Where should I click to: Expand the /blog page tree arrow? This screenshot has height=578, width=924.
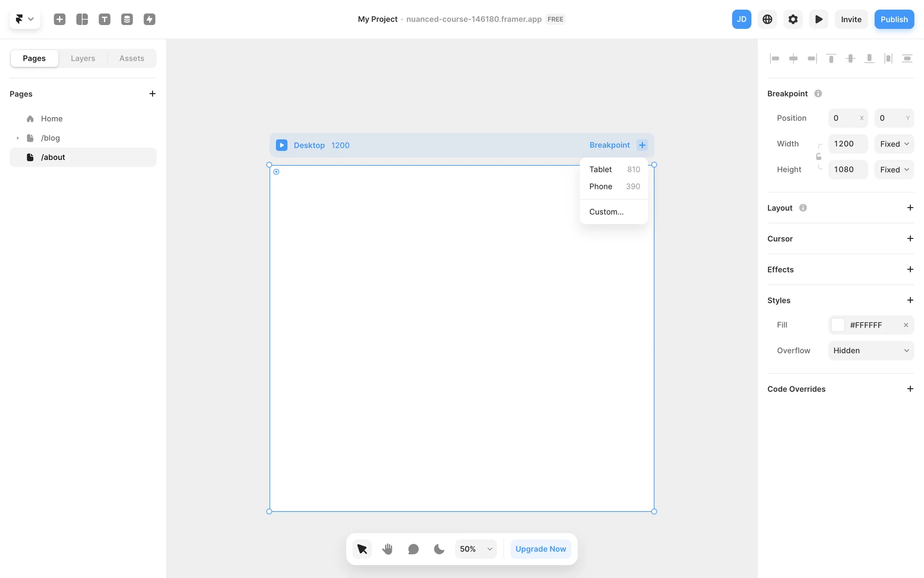[18, 138]
